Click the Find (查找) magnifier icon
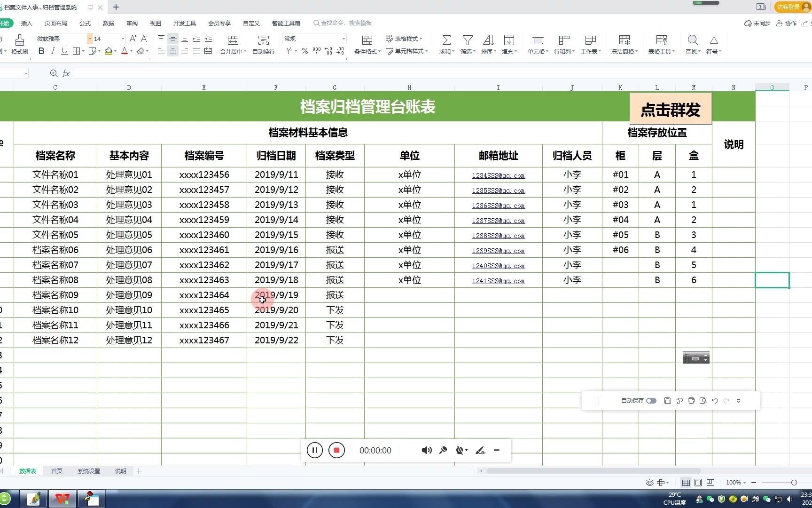This screenshot has width=812, height=508. click(693, 40)
